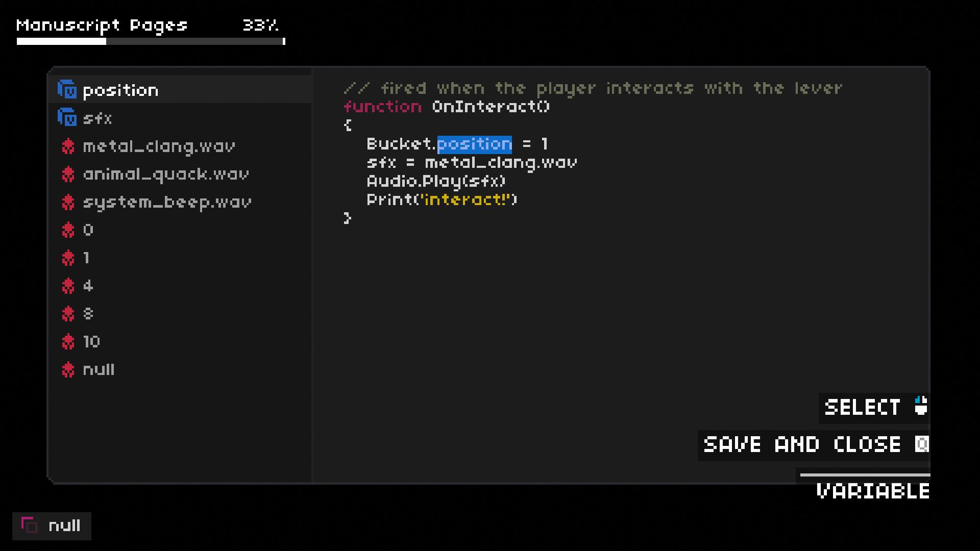
Task: Toggle visibility of position variable
Action: (67, 89)
